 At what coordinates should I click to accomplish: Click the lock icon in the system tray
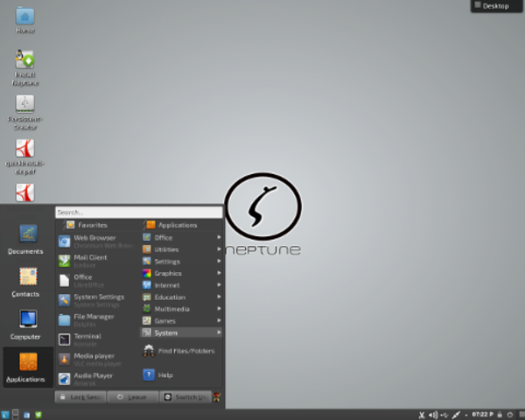coord(500,415)
